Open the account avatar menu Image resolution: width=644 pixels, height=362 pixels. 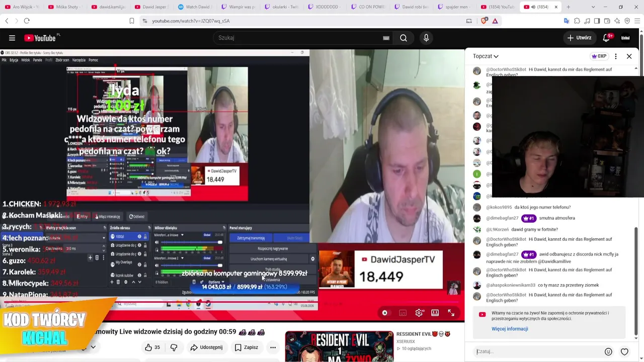(x=625, y=38)
